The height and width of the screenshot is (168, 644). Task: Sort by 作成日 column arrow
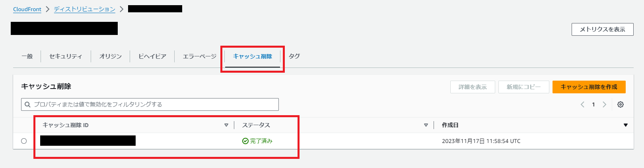click(x=626, y=125)
